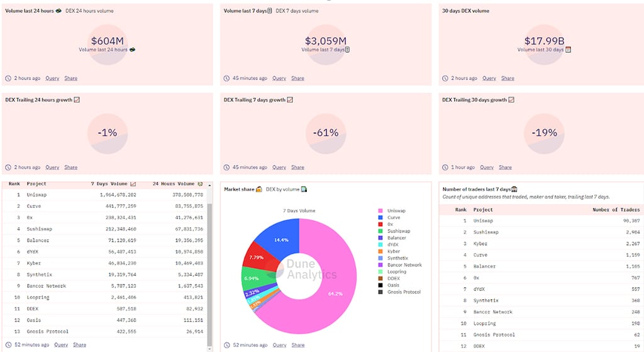Open the Query link below the project volume table

click(61, 344)
